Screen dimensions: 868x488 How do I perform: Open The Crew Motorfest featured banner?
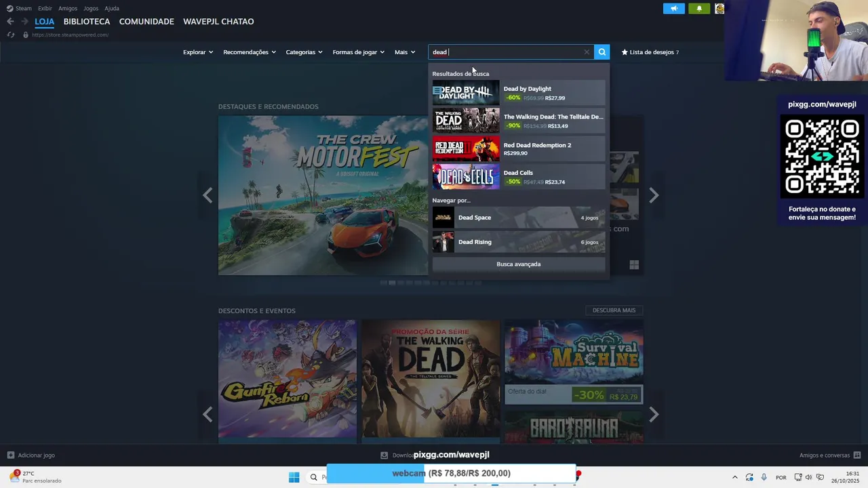[323, 195]
